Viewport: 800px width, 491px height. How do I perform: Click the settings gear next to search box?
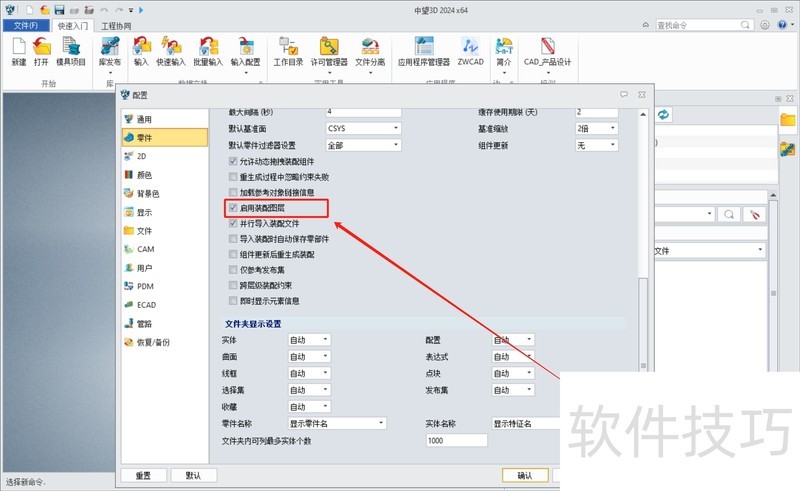click(765, 24)
